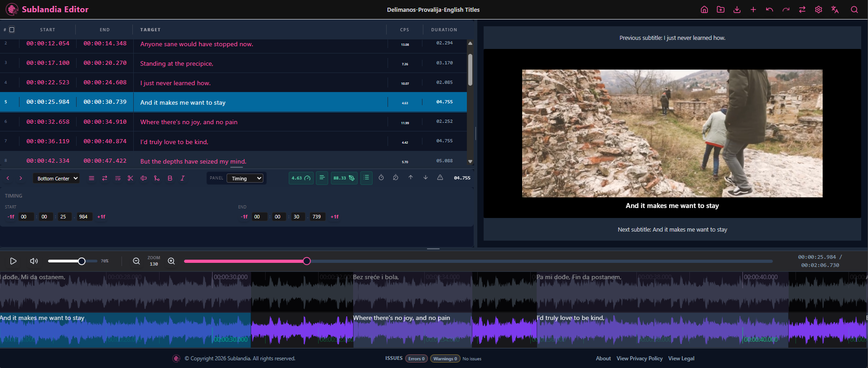Screen dimensions: 868x368
Task: Toggle the 4.63 CPS gauge indicator
Action: tap(301, 178)
